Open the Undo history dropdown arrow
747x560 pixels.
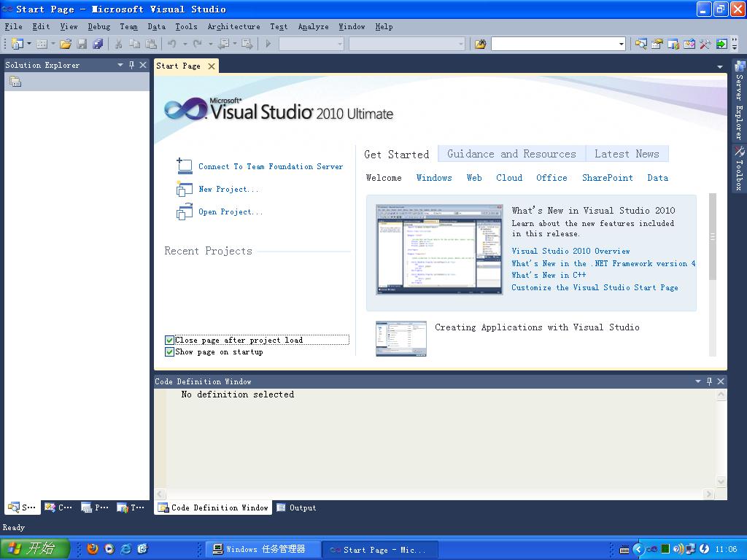click(185, 44)
